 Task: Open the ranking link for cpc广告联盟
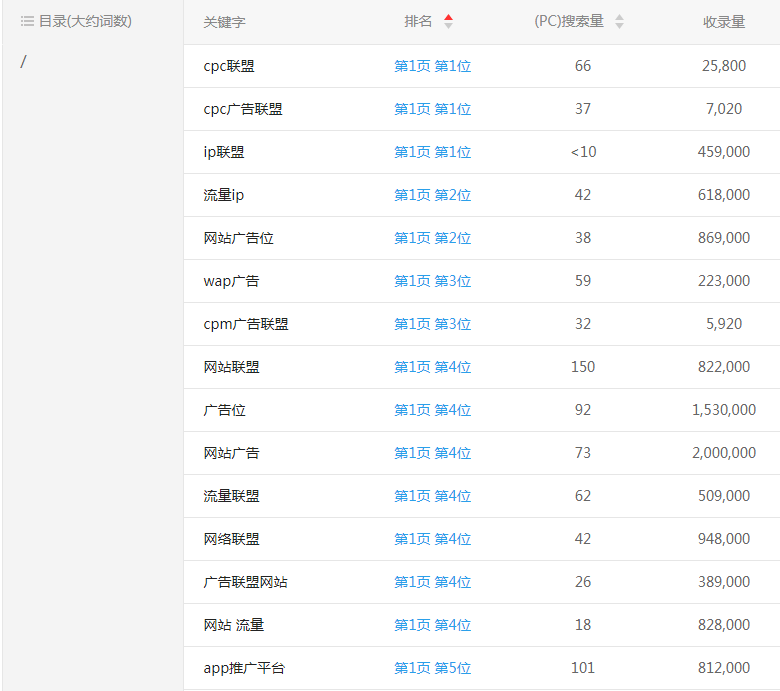click(432, 109)
